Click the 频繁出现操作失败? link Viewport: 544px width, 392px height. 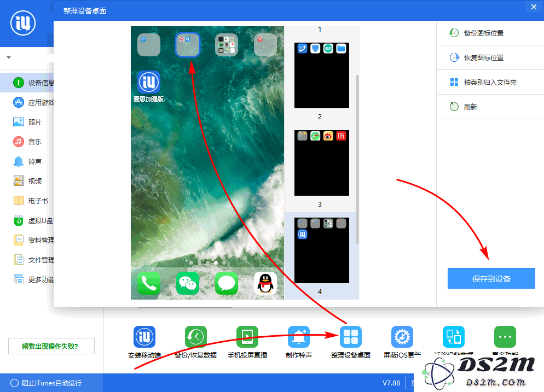[x=51, y=346]
